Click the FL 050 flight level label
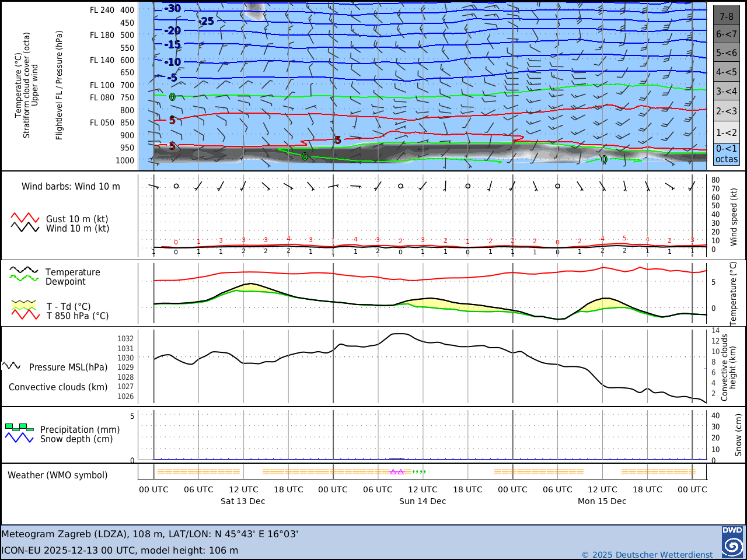This screenshot has width=747, height=560. tap(102, 123)
